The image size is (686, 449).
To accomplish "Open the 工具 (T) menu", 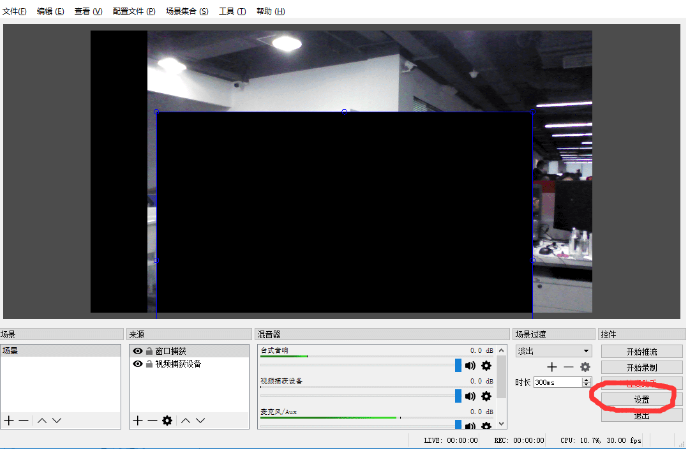I will (x=232, y=11).
